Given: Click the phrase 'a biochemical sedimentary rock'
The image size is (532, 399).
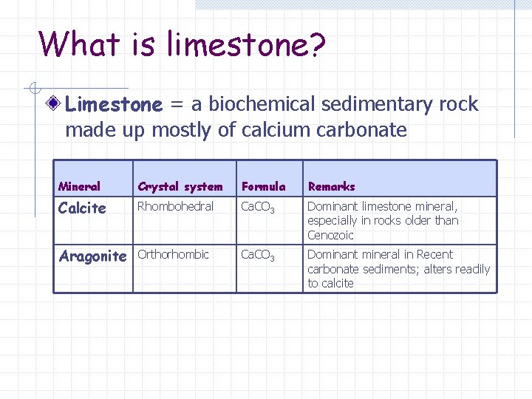Looking at the screenshot, I should click(335, 104).
